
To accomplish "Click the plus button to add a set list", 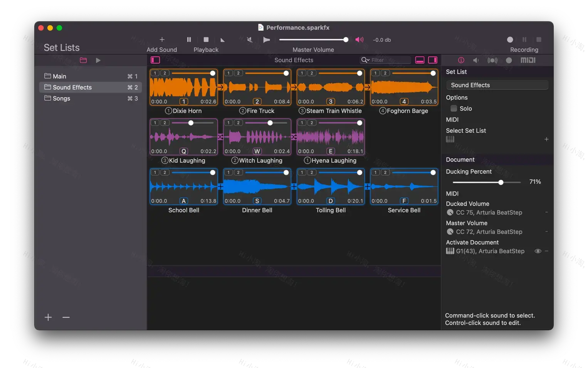I will 48,317.
